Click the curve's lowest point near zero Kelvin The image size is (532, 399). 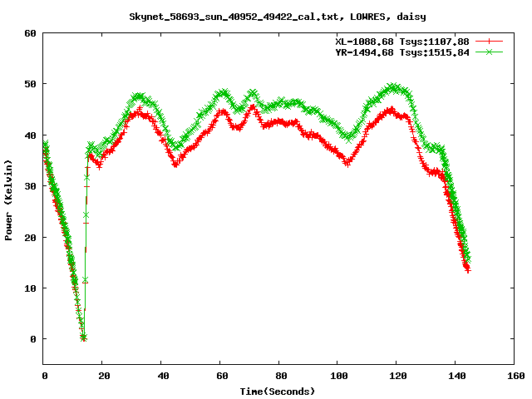(x=83, y=337)
